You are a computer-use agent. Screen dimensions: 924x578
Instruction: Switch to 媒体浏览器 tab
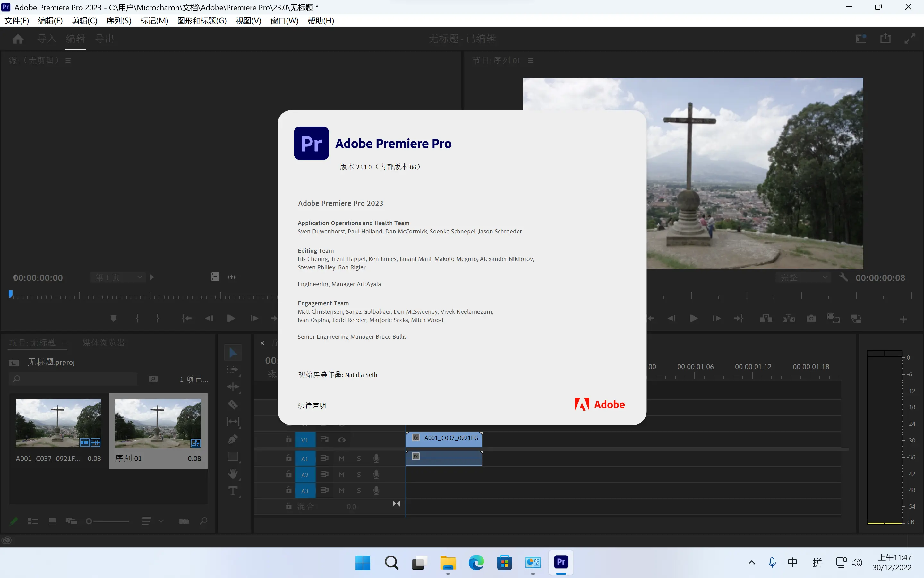coord(104,343)
